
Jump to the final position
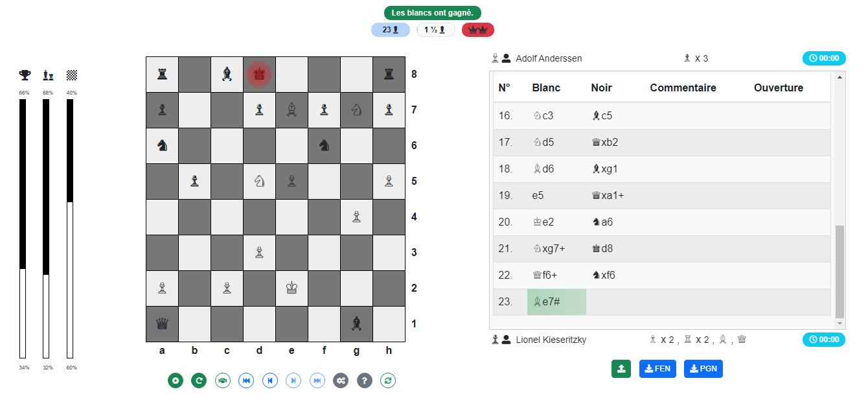(317, 380)
